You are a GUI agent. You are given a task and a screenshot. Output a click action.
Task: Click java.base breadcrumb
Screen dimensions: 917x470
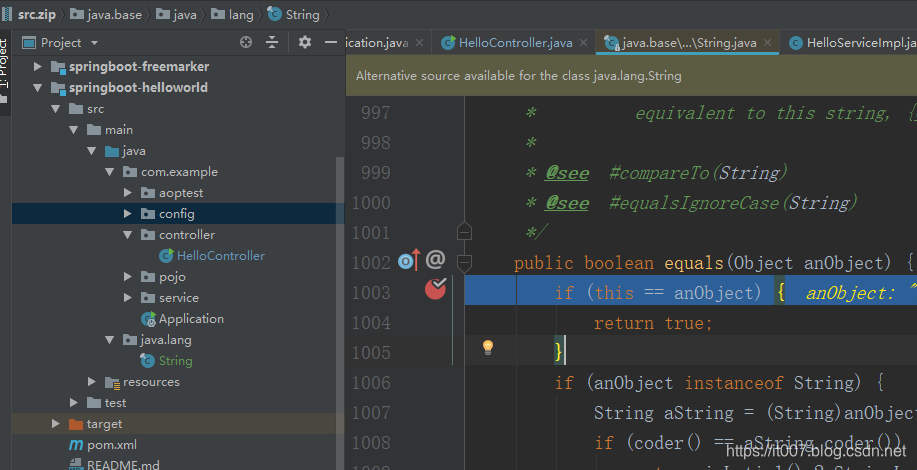pyautogui.click(x=106, y=15)
